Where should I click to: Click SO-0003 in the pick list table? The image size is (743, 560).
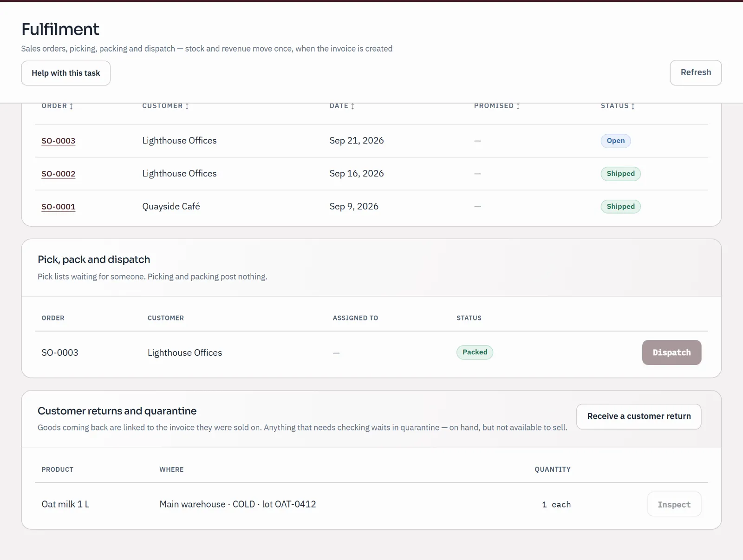[60, 353]
